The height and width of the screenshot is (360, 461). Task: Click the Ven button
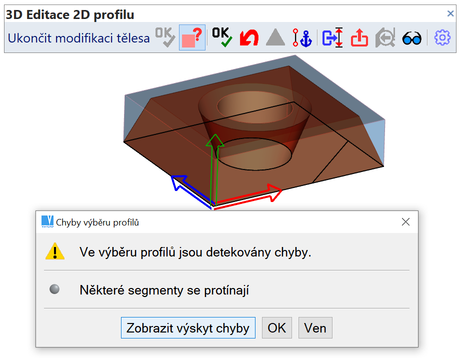[315, 328]
